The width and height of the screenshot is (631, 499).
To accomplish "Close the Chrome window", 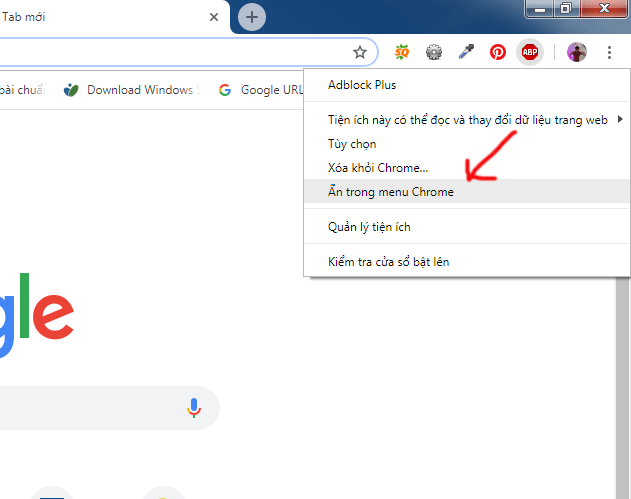I will coord(603,8).
